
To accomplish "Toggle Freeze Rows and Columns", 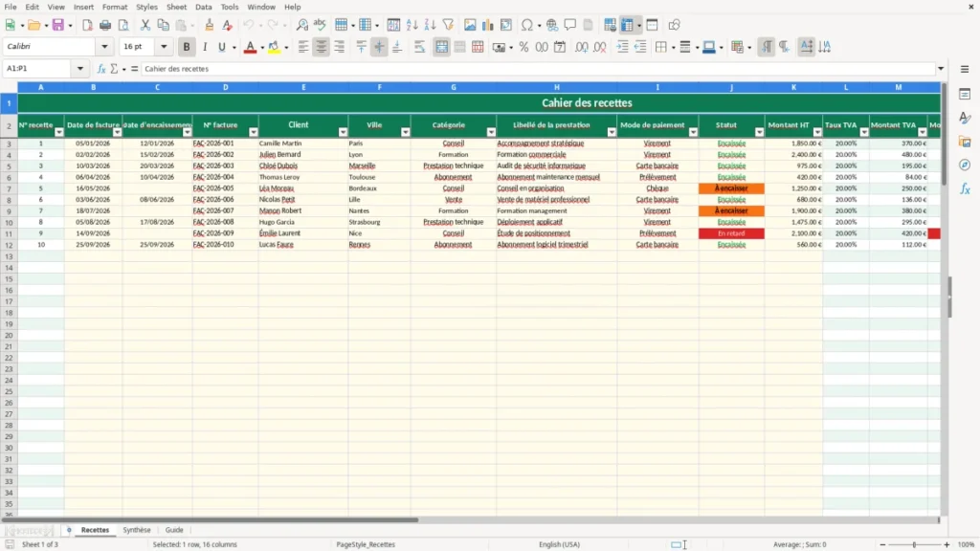I will coord(628,25).
